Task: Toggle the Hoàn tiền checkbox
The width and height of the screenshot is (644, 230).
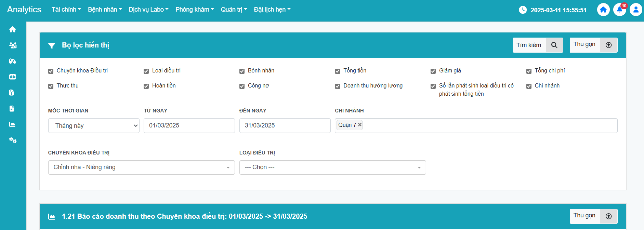Action: click(146, 86)
